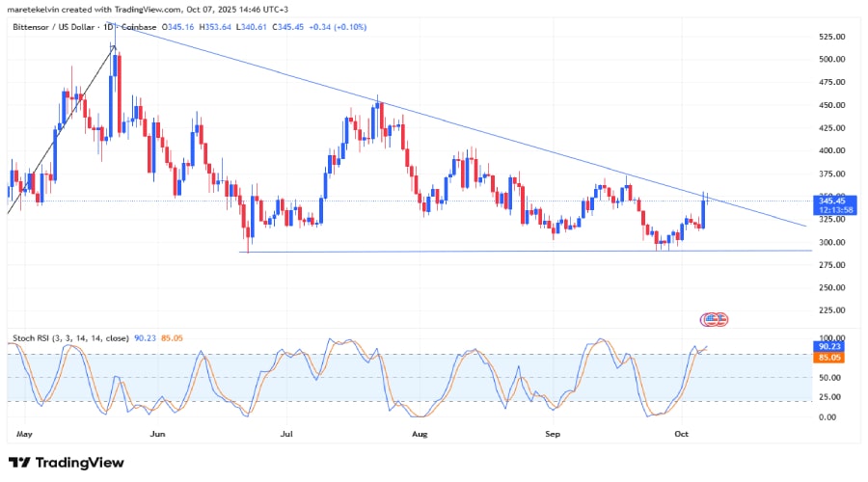Select the orange 85.05 Stoch RSI legend value
Screen dimensions: 868x482
(x=172, y=337)
